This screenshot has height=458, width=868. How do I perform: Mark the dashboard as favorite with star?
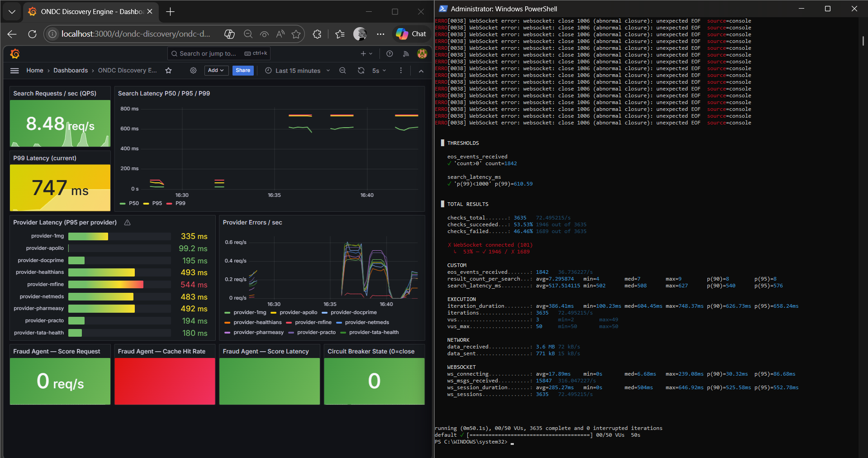pos(168,71)
